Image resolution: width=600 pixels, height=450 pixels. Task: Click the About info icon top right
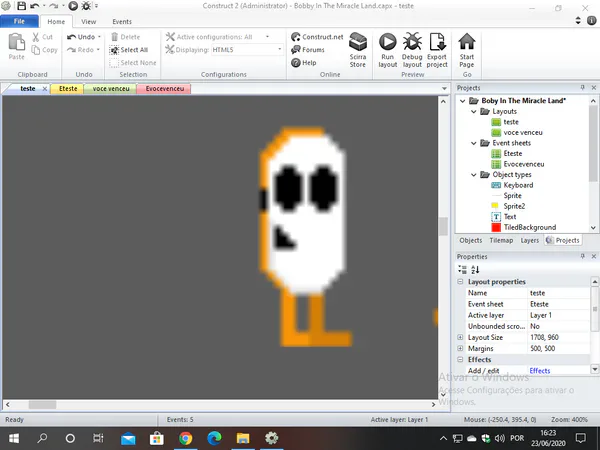click(592, 21)
